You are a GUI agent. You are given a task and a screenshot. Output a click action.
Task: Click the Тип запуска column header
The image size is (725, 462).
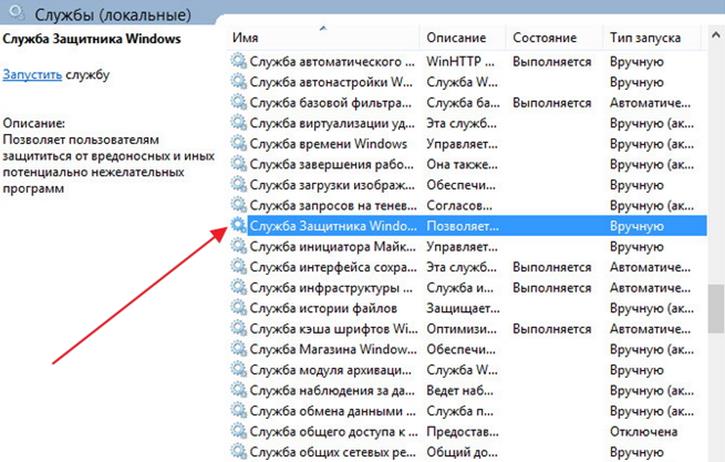(645, 37)
